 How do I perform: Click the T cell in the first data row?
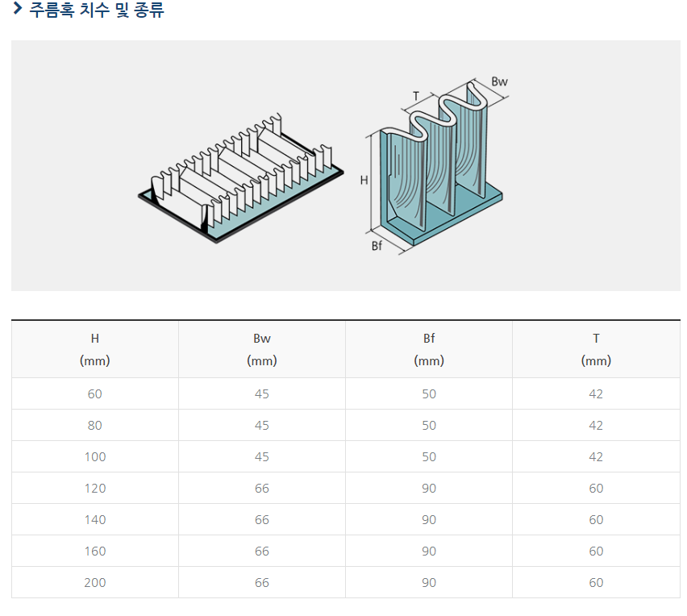pos(596,393)
